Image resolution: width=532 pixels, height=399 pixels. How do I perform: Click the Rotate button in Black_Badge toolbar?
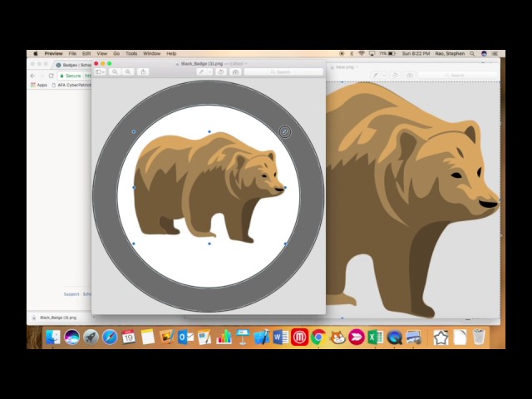221,72
